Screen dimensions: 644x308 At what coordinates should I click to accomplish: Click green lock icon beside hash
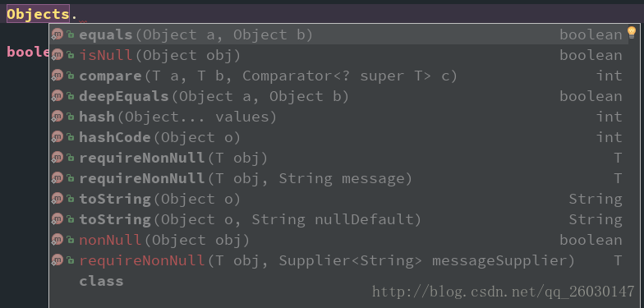click(x=71, y=117)
